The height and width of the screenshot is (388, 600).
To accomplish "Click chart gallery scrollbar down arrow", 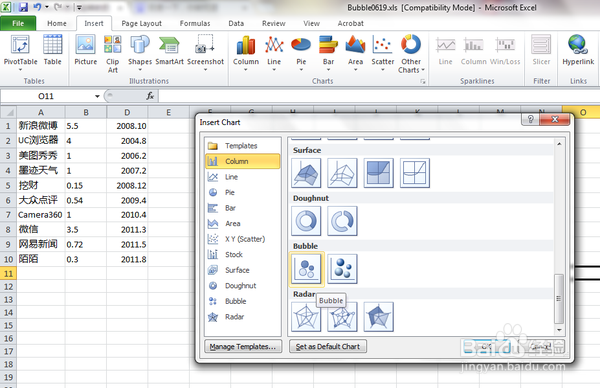I will tap(559, 329).
